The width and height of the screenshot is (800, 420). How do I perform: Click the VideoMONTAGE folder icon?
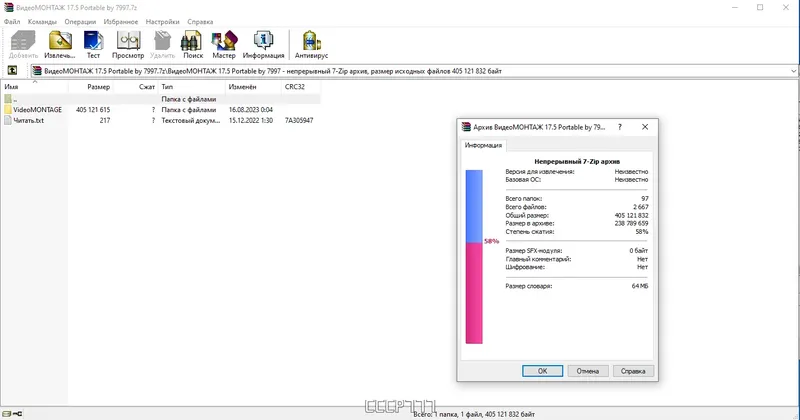(8, 110)
